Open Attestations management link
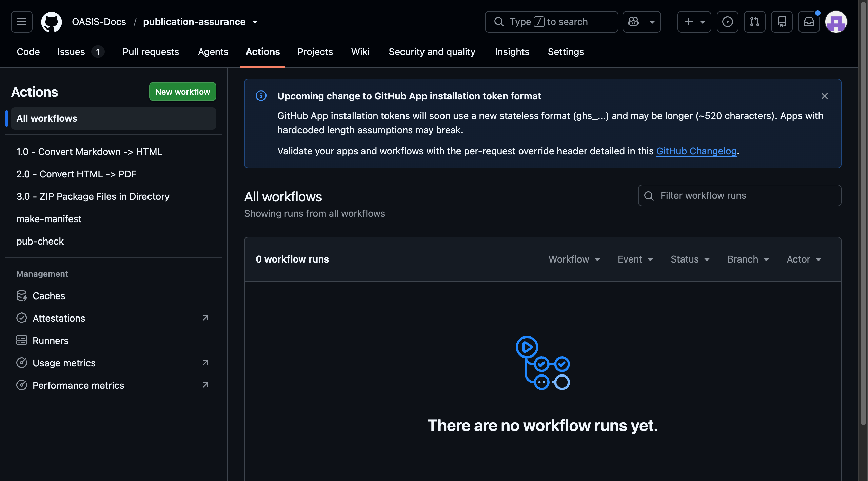 pos(113,318)
